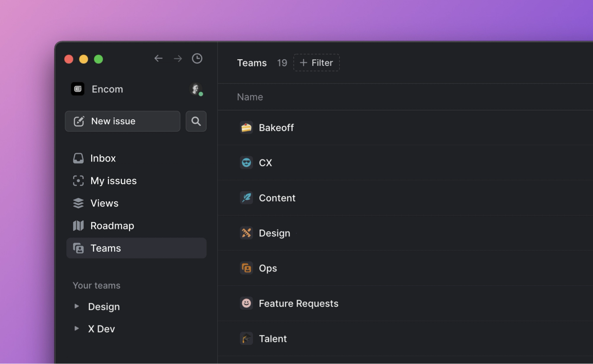Open the Bakeoff team row
593x364 pixels.
[405, 128]
